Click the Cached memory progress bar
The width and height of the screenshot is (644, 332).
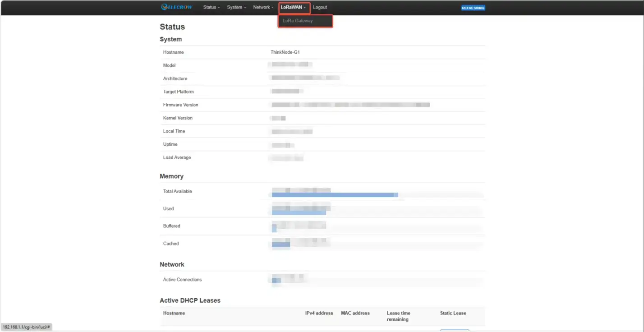click(281, 244)
